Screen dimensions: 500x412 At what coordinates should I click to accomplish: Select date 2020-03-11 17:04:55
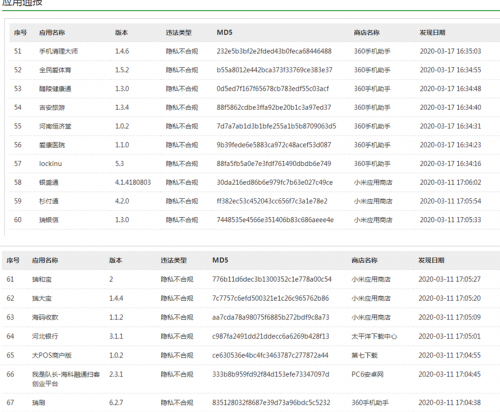(x=449, y=355)
